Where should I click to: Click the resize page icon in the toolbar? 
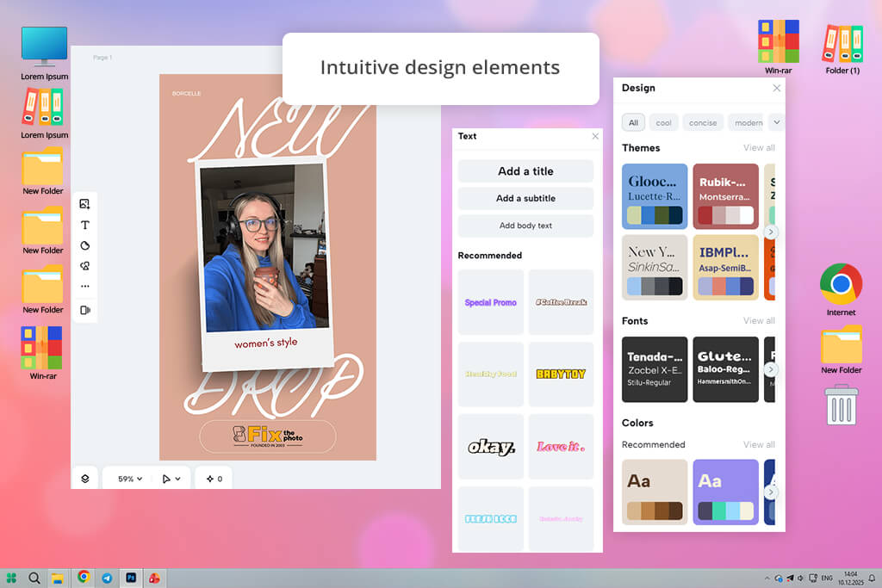85,310
